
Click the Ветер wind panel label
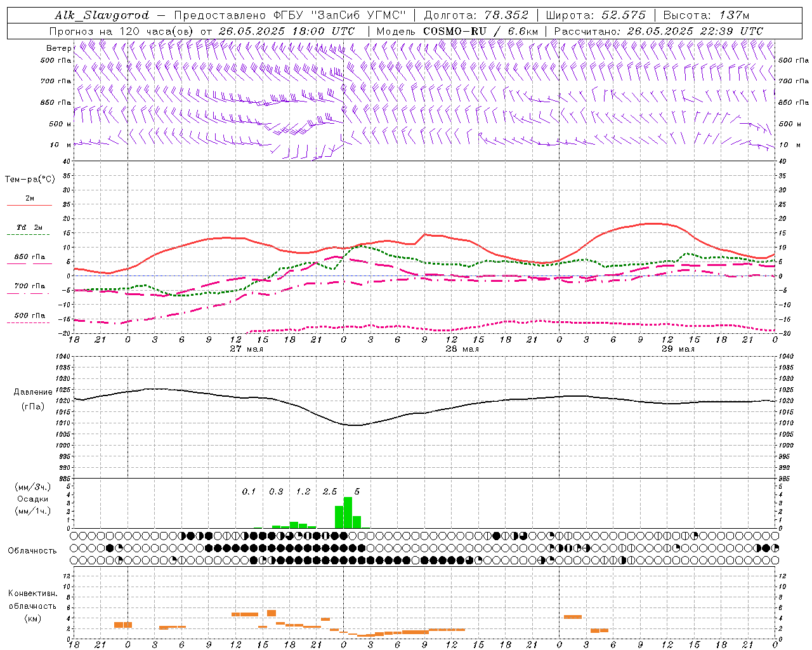click(x=58, y=48)
